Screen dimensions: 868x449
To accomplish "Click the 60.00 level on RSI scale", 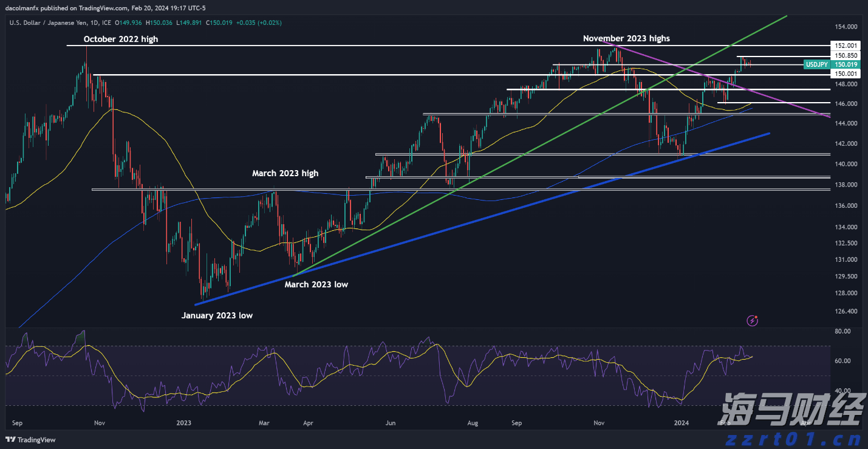I will coord(842,361).
